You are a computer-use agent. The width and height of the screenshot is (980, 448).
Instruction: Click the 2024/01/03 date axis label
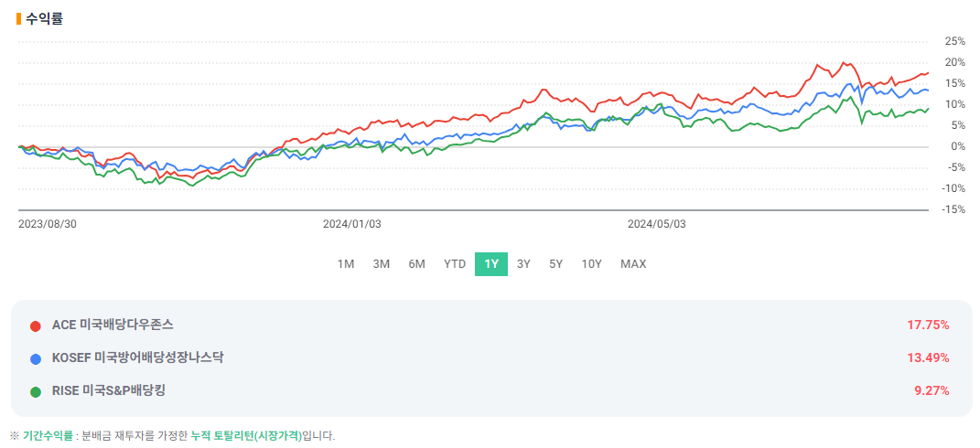click(x=352, y=224)
